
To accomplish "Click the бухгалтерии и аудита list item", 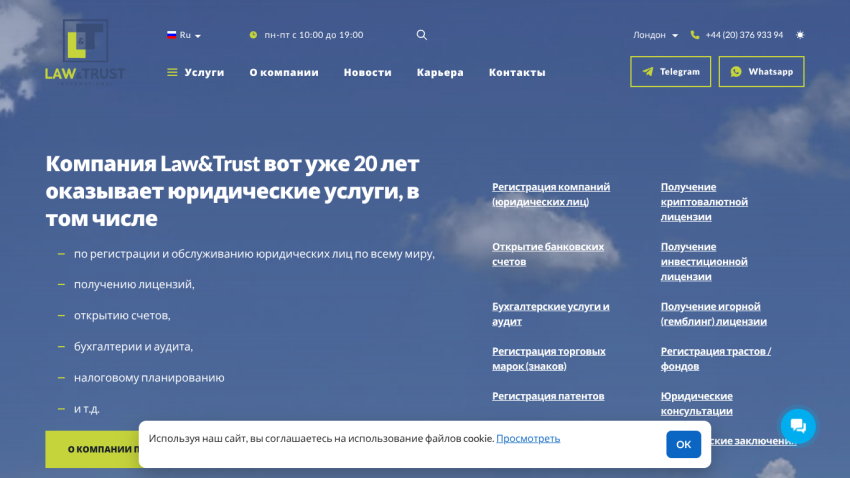I will pos(133,346).
